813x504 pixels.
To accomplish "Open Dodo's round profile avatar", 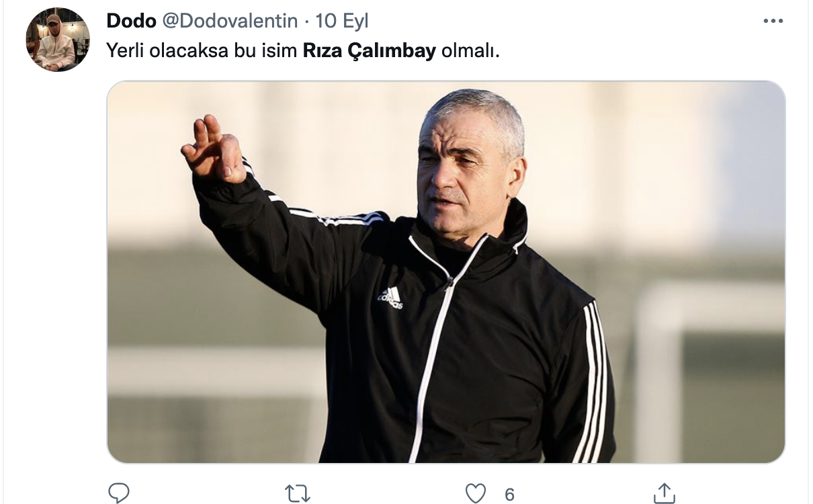I will tap(58, 40).
